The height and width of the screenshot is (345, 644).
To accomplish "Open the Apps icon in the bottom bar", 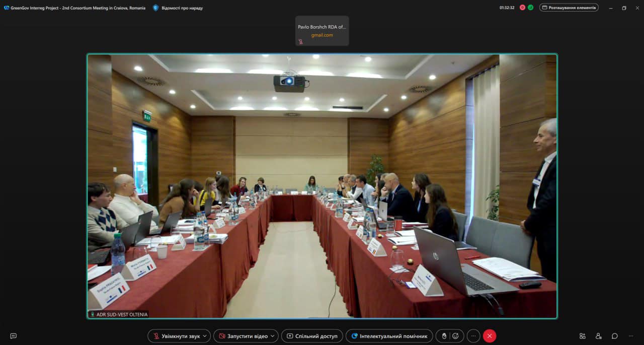I will click(583, 336).
